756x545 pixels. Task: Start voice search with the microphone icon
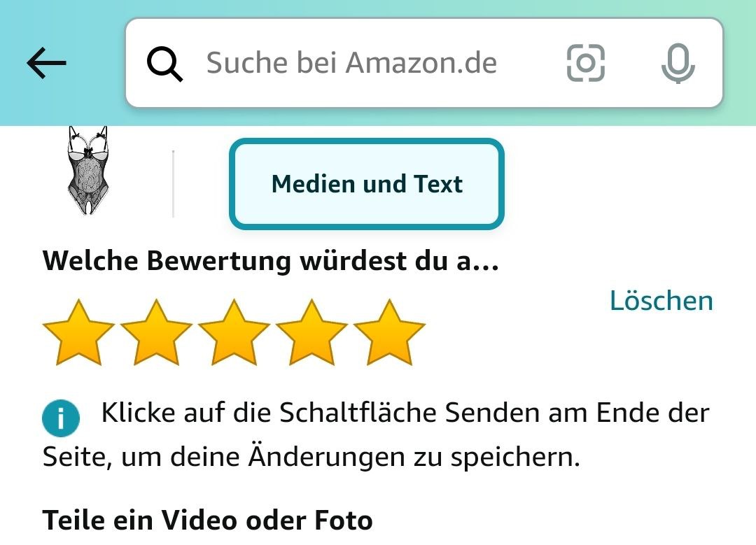678,63
